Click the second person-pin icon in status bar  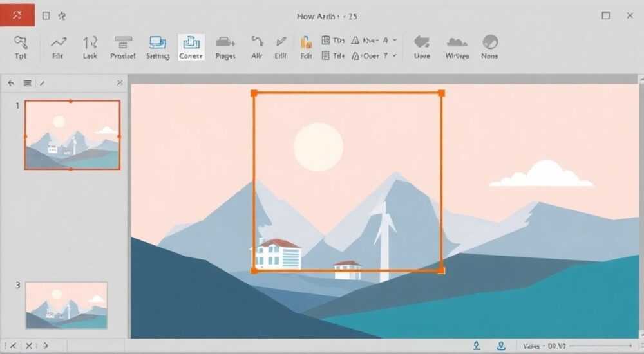pos(501,346)
